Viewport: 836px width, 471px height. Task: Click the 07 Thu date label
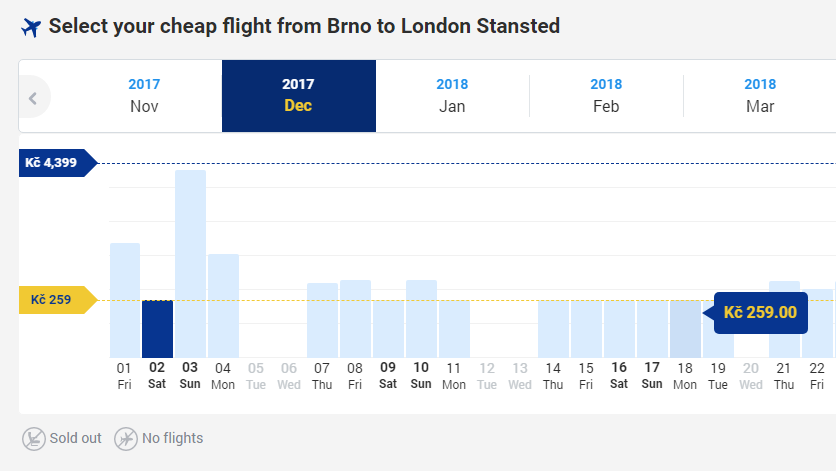tap(321, 376)
